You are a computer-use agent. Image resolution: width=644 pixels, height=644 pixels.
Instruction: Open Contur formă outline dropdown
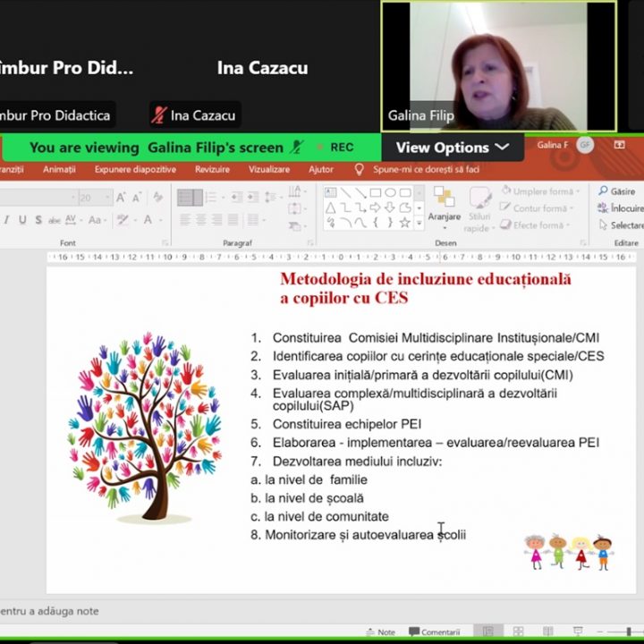pyautogui.click(x=539, y=208)
